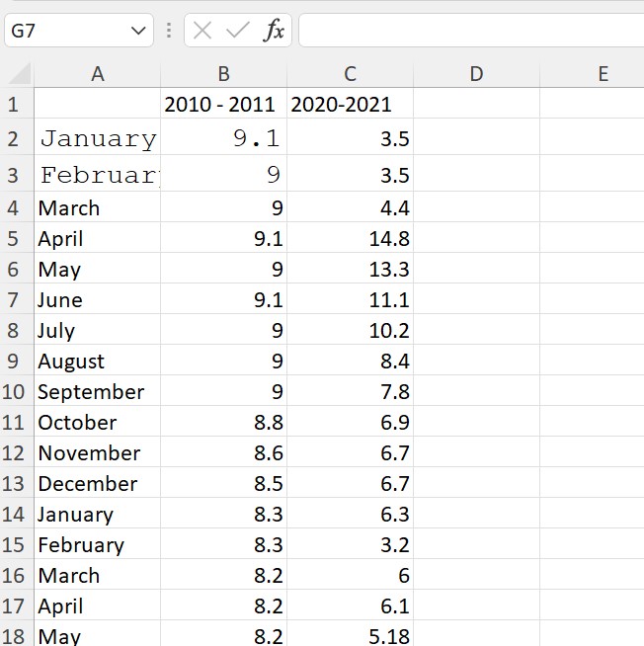This screenshot has width=644, height=646.
Task: Click the 'August' cell
Action: (x=97, y=361)
